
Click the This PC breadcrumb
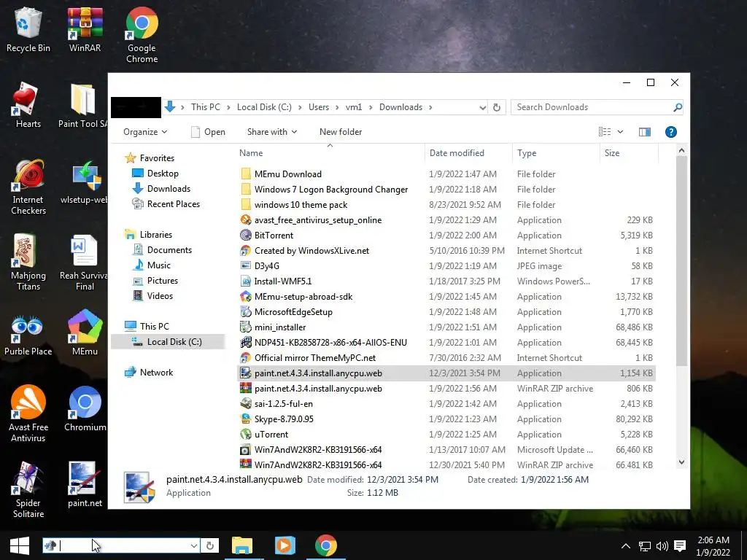pos(205,107)
